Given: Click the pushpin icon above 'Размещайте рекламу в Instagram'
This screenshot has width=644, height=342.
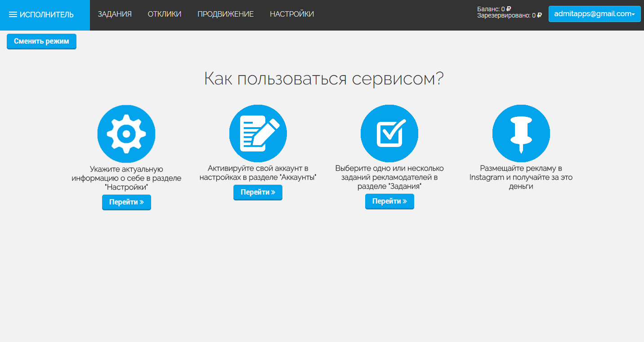Looking at the screenshot, I should [521, 133].
